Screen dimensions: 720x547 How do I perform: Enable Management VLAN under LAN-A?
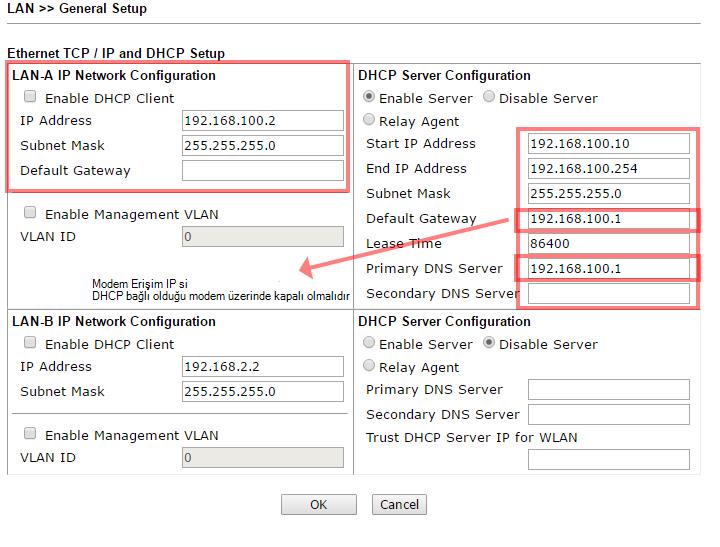tap(30, 213)
